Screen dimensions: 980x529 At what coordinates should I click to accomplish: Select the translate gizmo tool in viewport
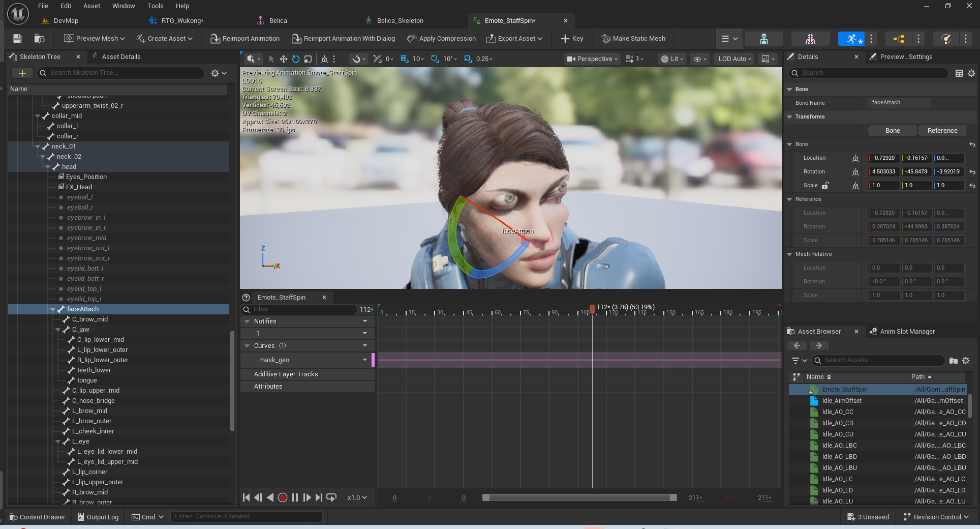coord(283,59)
